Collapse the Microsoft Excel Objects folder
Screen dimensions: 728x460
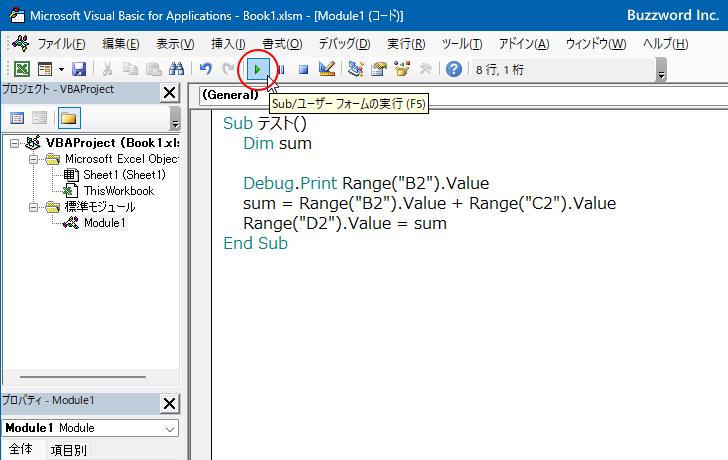pos(33,159)
